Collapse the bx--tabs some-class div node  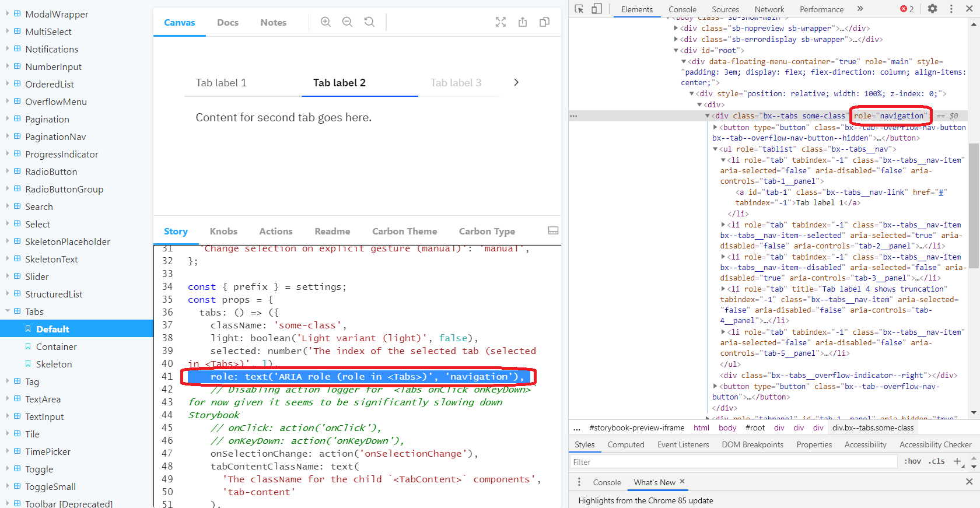(x=708, y=116)
